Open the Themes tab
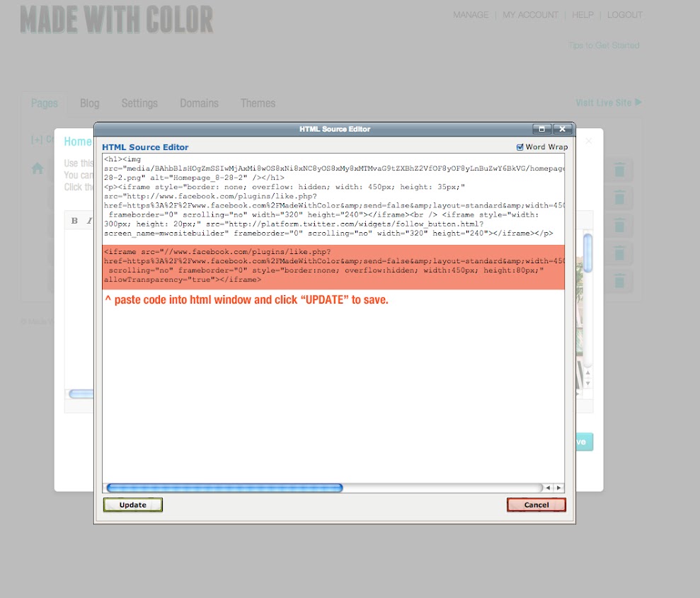The image size is (700, 598). [x=258, y=103]
